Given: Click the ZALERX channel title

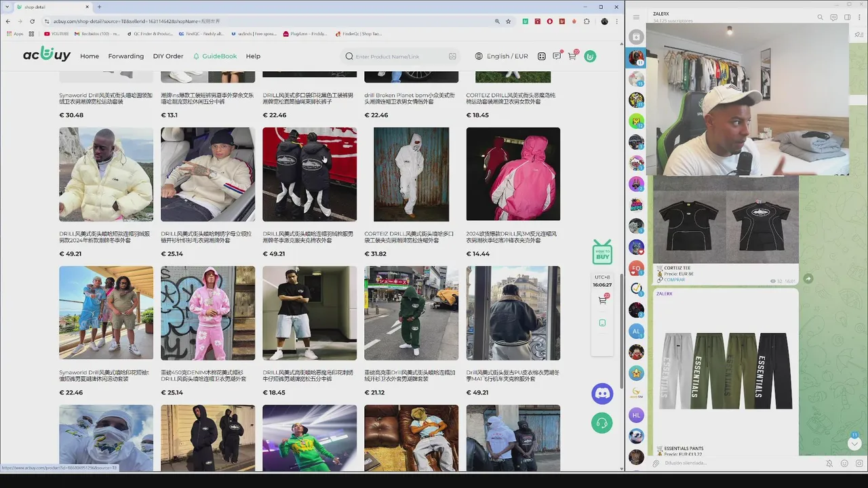Looking at the screenshot, I should (x=661, y=14).
